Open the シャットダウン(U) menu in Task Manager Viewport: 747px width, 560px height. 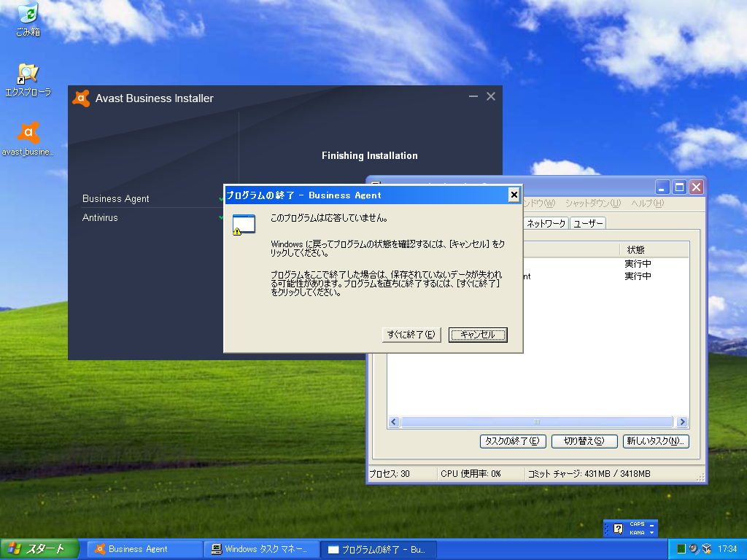[593, 203]
